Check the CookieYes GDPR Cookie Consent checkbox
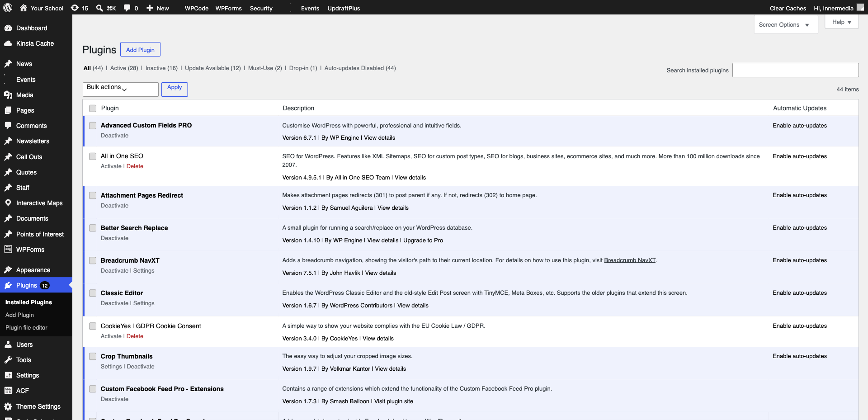Viewport: 868px width, 420px height. point(93,326)
